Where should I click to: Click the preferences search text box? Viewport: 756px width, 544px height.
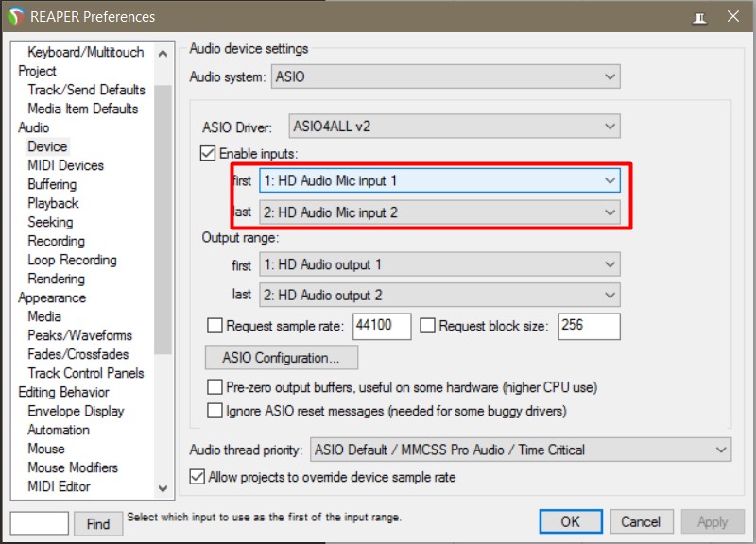tap(40, 522)
